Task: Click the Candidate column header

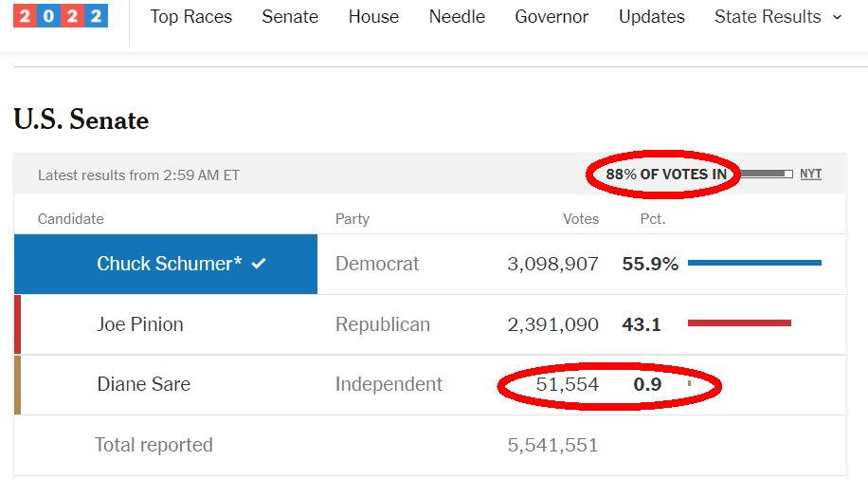Action: (x=71, y=219)
